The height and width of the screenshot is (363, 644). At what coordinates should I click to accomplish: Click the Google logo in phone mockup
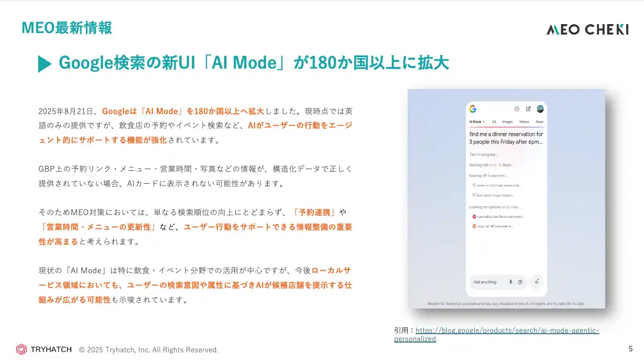473,109
